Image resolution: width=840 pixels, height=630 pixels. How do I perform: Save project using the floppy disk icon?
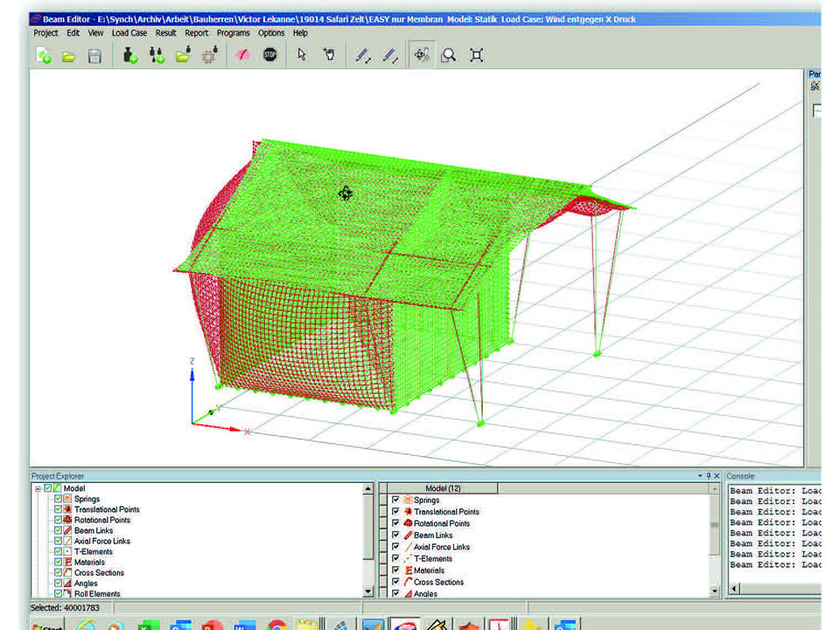coord(94,55)
